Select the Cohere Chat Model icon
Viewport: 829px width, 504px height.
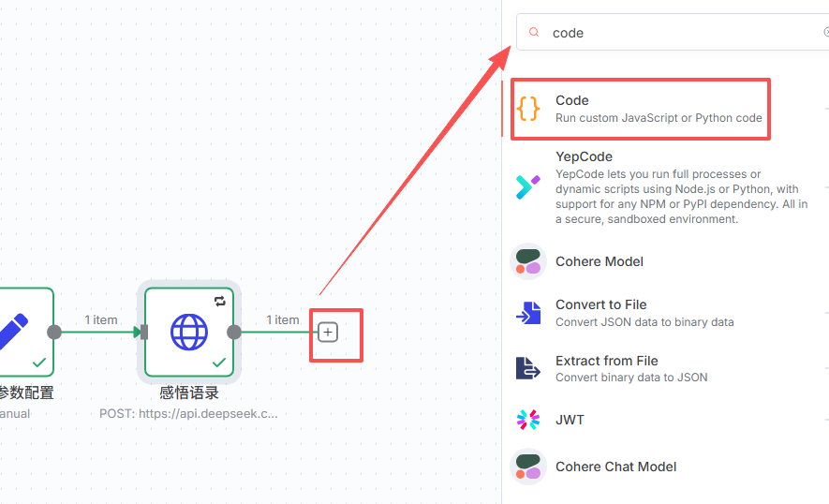click(528, 467)
